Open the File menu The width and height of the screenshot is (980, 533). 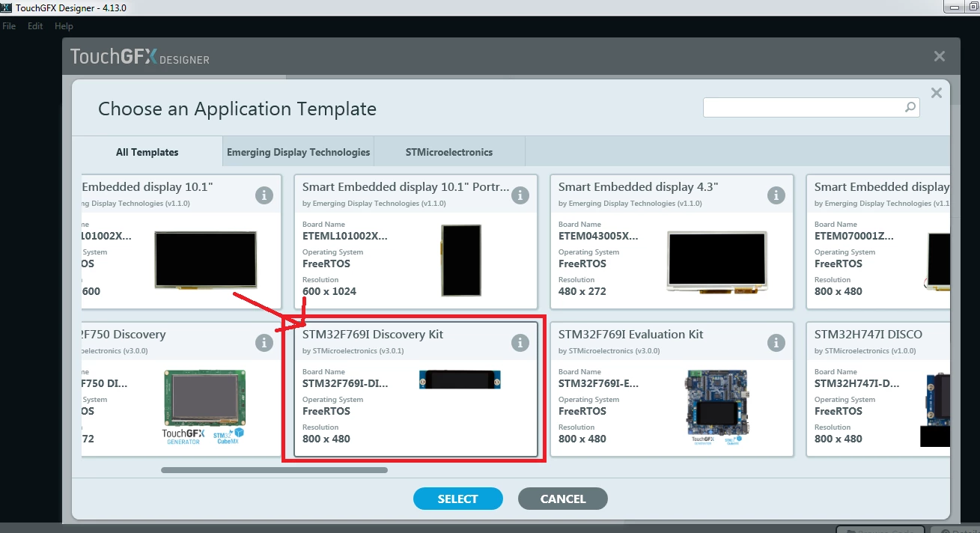9,26
